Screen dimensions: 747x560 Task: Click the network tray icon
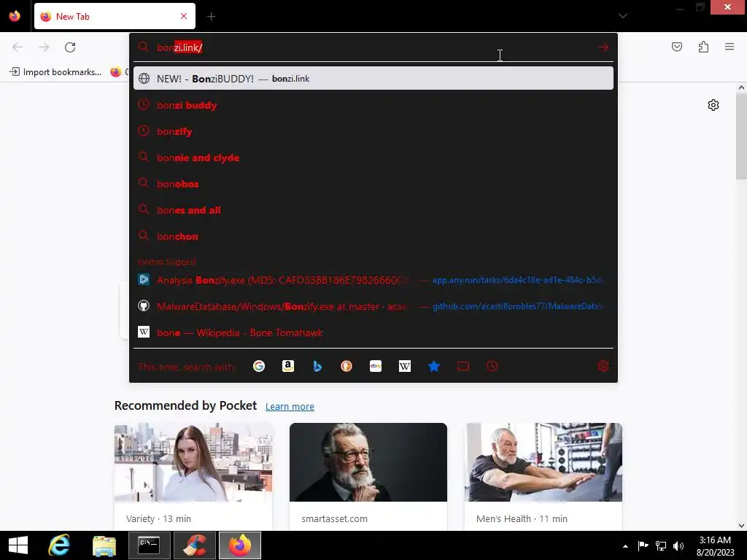(x=661, y=545)
